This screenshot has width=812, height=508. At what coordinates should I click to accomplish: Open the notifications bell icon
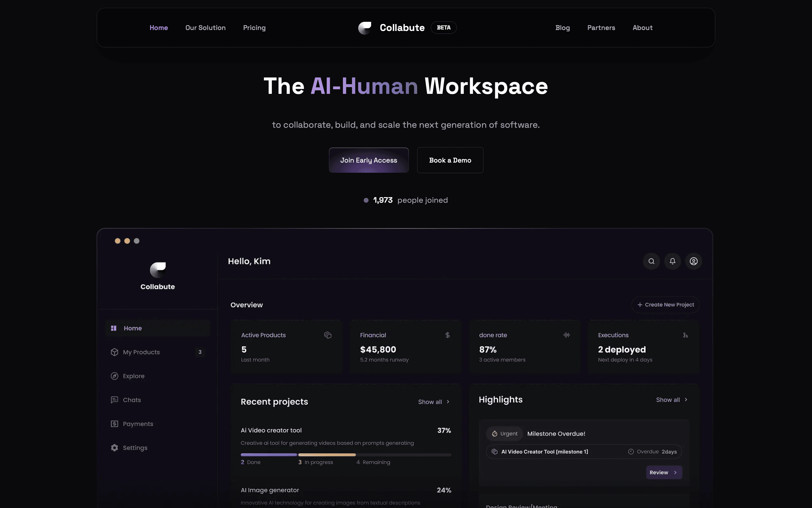click(672, 261)
